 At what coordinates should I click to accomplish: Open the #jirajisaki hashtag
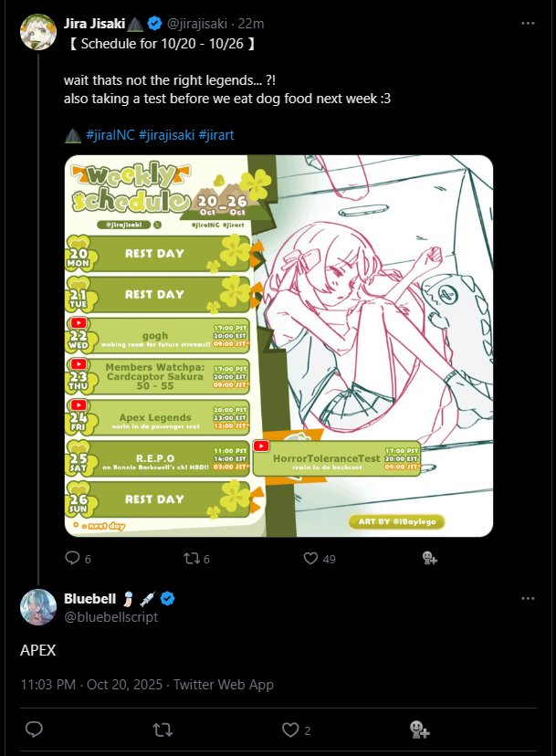(166, 135)
